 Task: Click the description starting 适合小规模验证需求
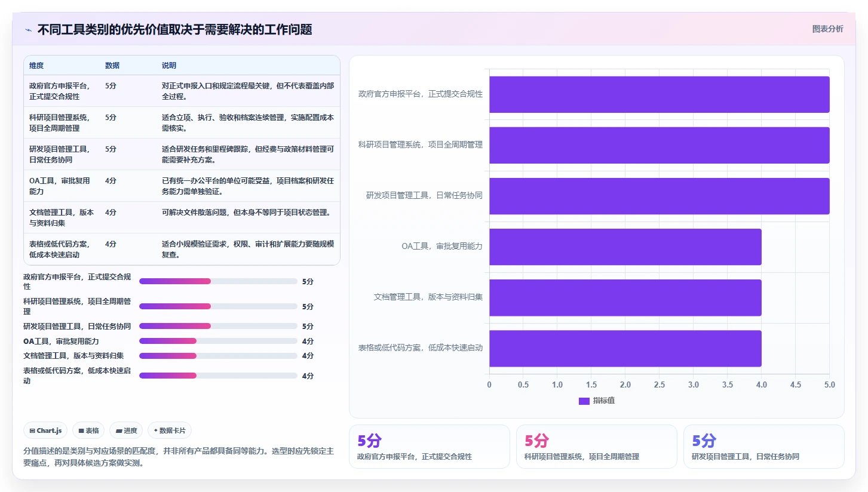(248, 249)
